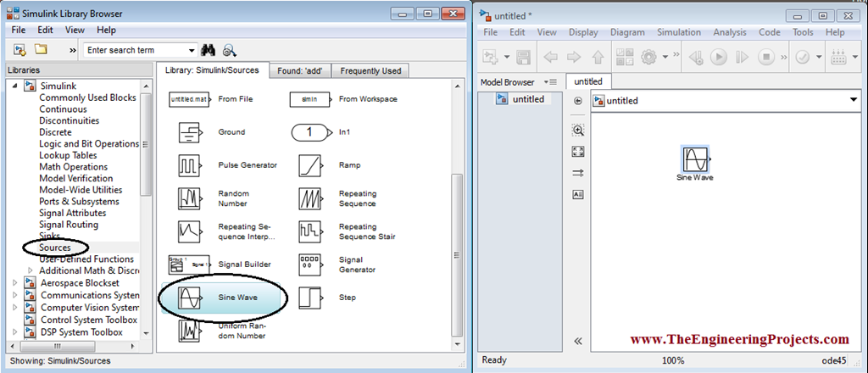Viewport: 868px width, 373px height.
Task: Click the binoculars search icon
Action: coord(210,50)
